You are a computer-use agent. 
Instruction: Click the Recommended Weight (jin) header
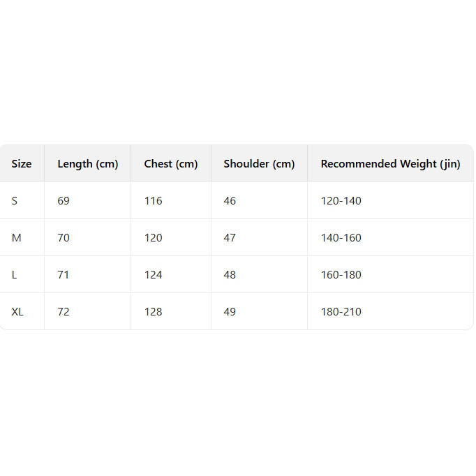click(390, 164)
